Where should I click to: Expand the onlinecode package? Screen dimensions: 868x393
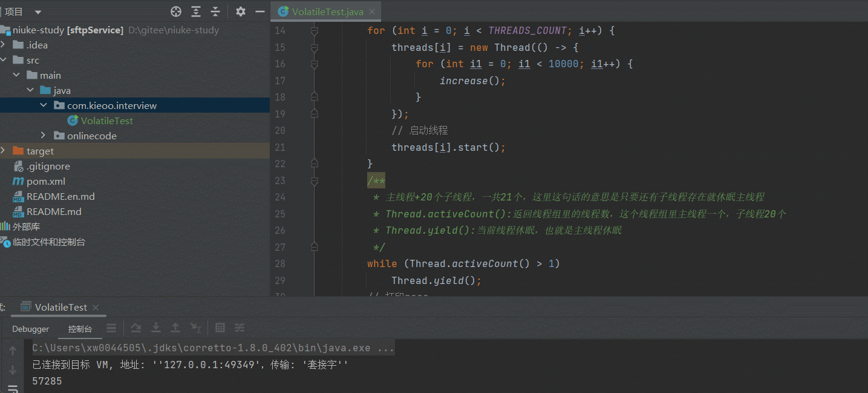point(43,136)
